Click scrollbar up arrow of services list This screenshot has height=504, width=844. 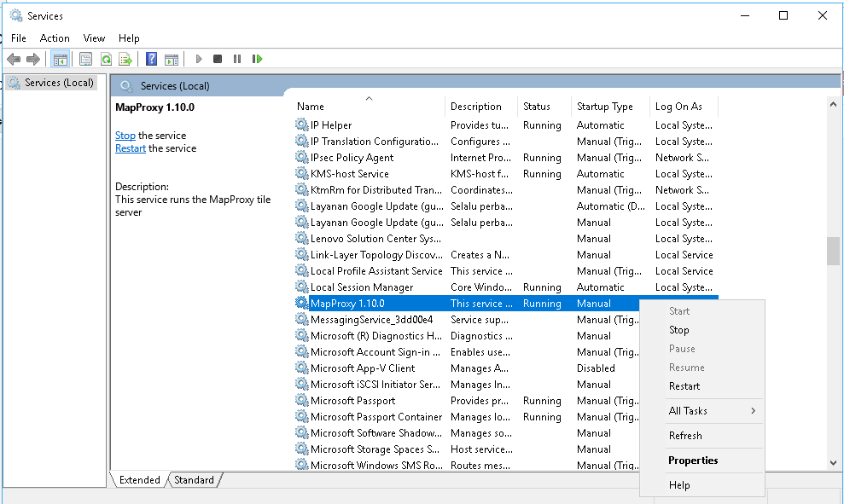(x=833, y=104)
